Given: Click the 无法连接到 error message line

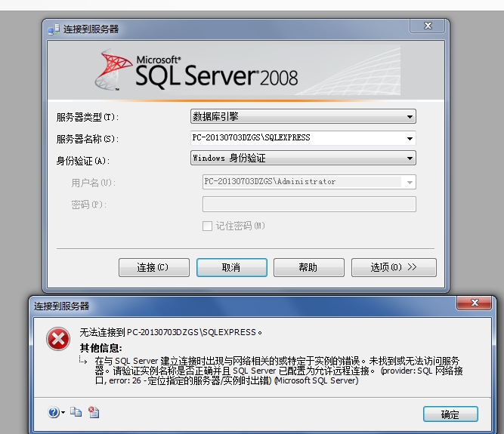Looking at the screenshot, I should pyautogui.click(x=171, y=332).
